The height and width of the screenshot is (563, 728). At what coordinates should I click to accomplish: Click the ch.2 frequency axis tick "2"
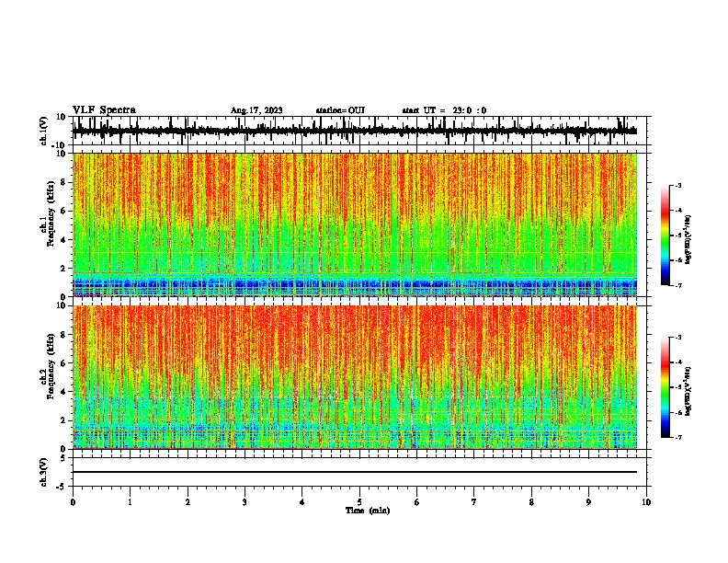(63, 420)
